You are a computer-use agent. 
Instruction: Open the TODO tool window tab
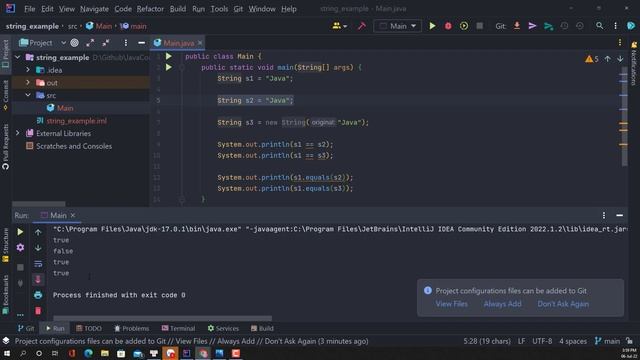pyautogui.click(x=89, y=328)
